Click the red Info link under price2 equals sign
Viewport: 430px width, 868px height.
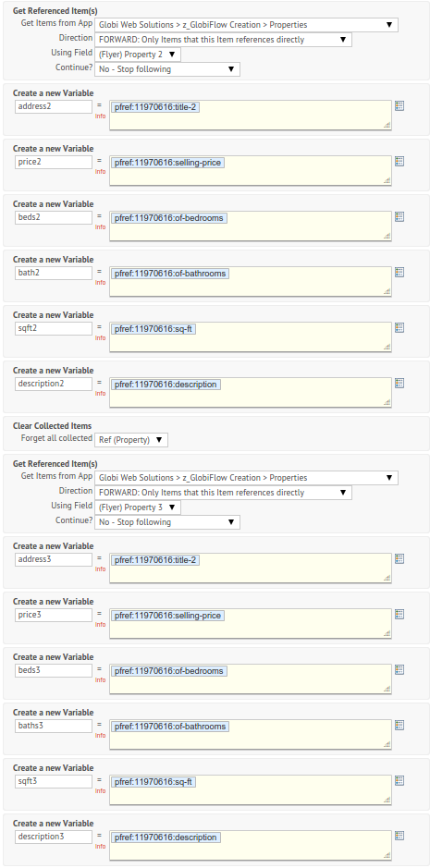[100, 172]
